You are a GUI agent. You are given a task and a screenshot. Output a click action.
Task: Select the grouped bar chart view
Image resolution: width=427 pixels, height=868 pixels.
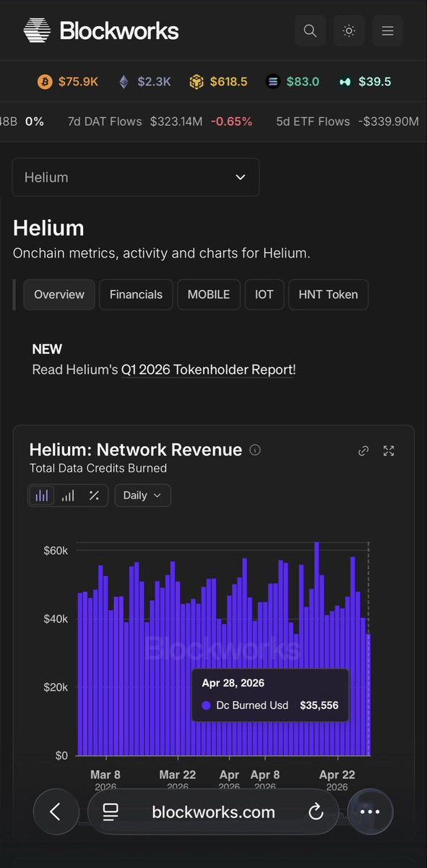(68, 495)
